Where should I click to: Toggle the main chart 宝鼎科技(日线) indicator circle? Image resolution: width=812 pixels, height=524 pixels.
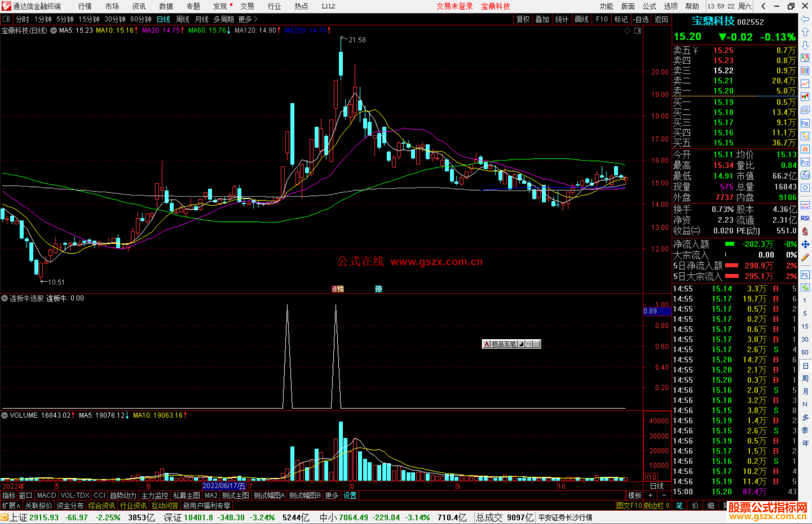[54, 30]
